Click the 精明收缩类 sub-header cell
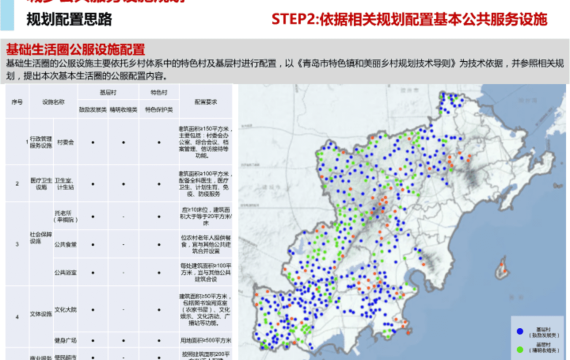 124,109
